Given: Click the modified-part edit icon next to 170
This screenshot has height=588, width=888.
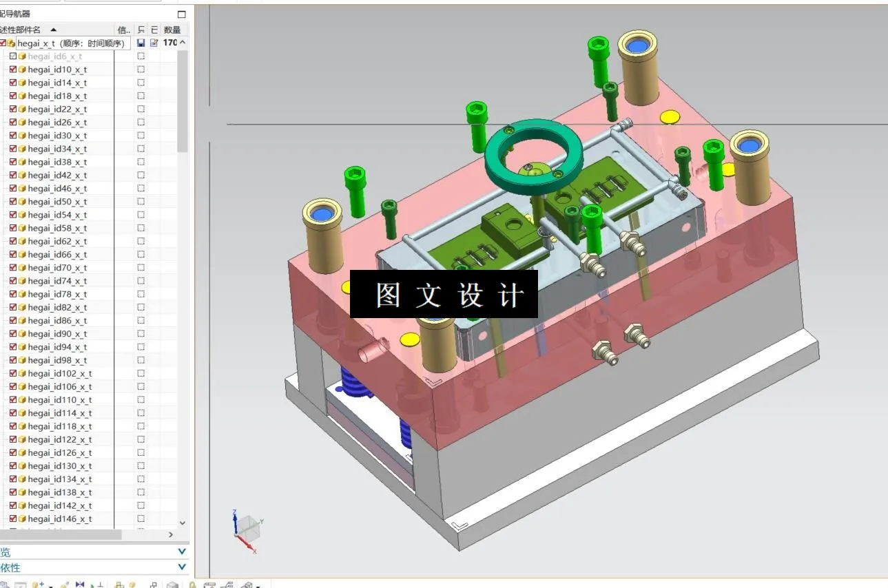Looking at the screenshot, I should pos(154,42).
